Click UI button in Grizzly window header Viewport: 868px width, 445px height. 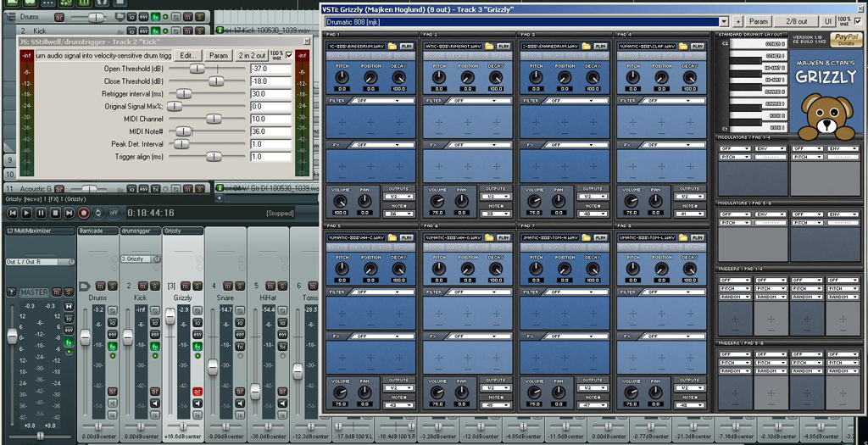click(828, 21)
